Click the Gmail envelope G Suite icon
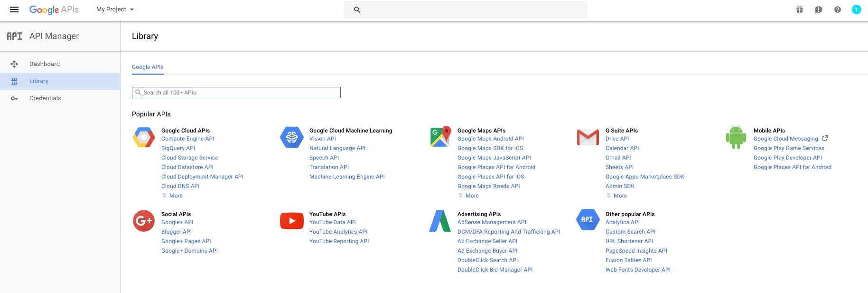This screenshot has height=293, width=868. 588,137
